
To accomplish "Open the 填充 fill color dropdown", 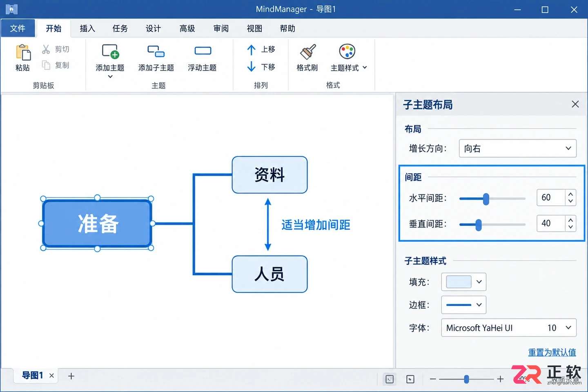I will 464,282.
